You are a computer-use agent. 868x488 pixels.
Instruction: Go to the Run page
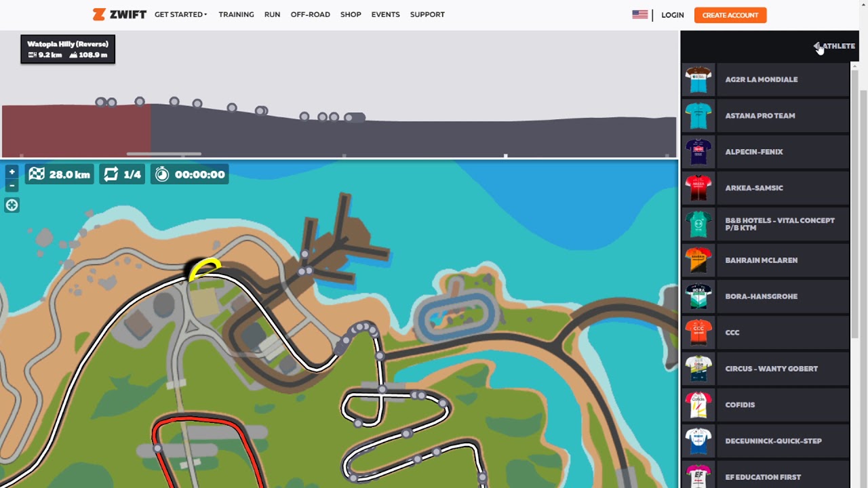click(272, 14)
